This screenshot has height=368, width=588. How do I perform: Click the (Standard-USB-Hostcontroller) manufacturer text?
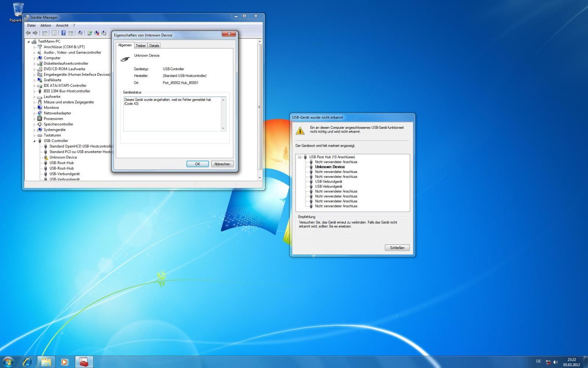[x=184, y=76]
